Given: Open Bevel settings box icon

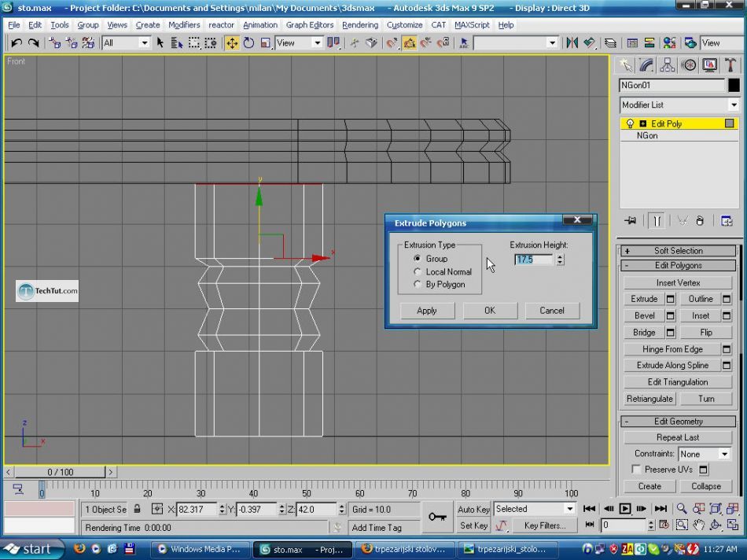Looking at the screenshot, I should [x=670, y=316].
